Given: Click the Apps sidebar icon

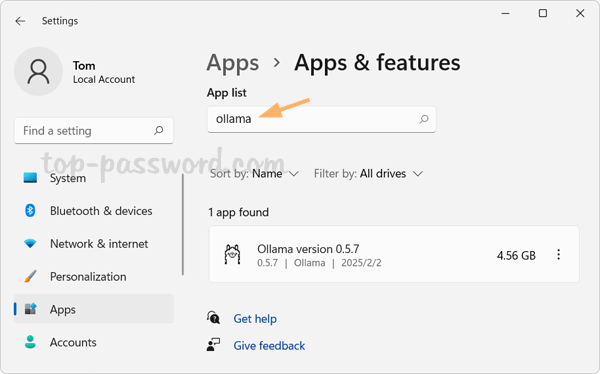Looking at the screenshot, I should click(30, 309).
